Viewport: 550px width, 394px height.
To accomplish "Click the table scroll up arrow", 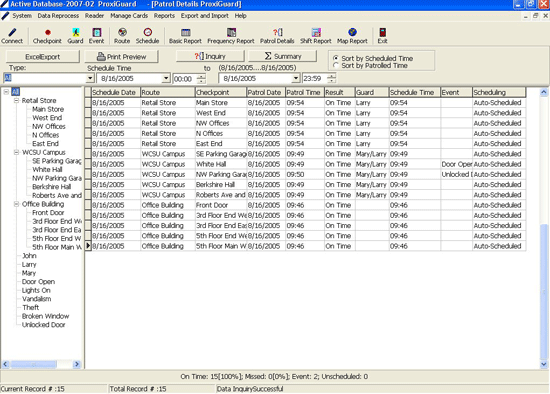I will click(x=544, y=92).
